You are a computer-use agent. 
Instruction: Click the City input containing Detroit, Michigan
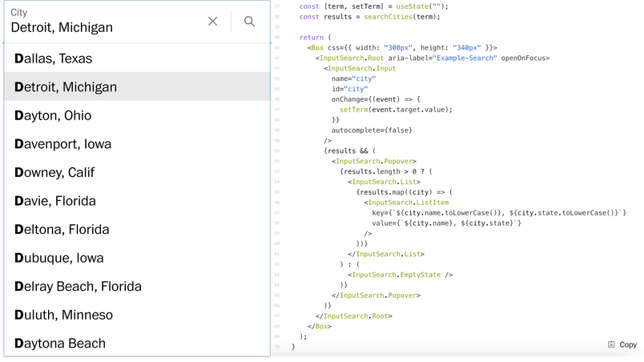(107, 22)
